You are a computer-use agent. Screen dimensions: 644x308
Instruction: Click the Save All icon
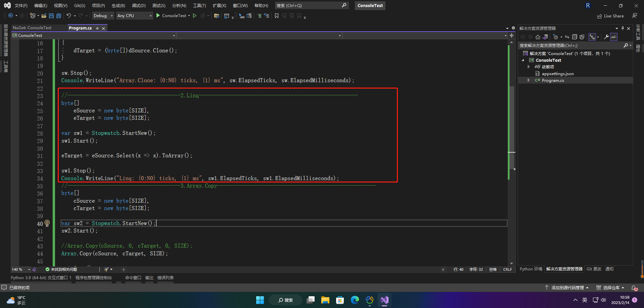click(x=59, y=15)
